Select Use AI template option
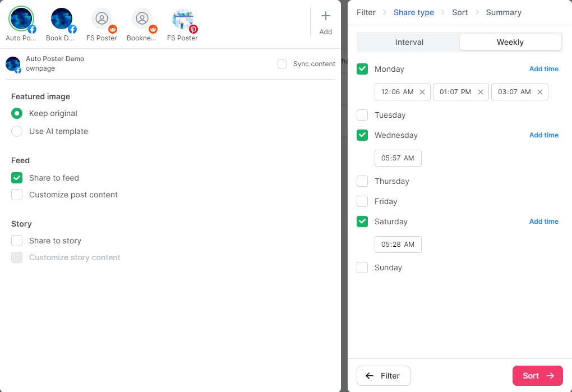The image size is (572, 392). 17,131
